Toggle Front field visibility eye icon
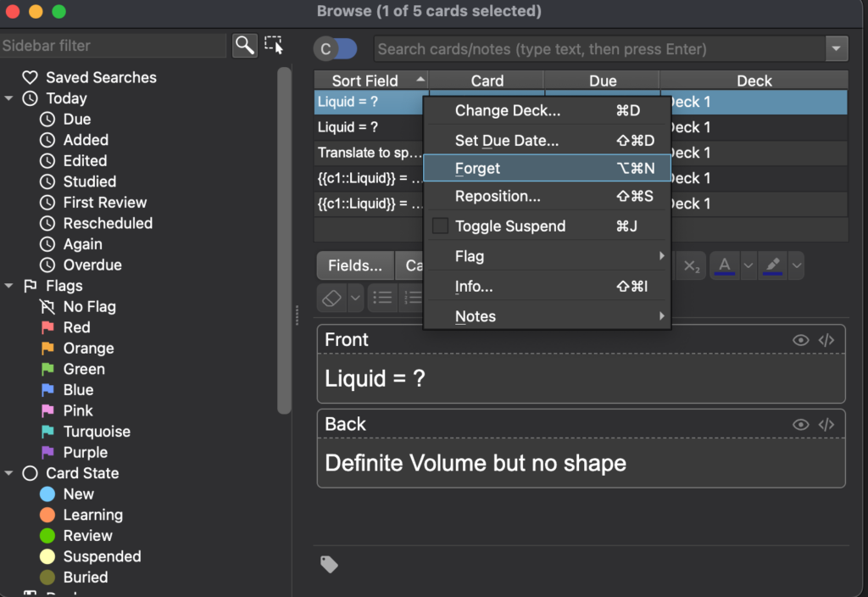Screen dimensions: 868x597 pos(800,340)
